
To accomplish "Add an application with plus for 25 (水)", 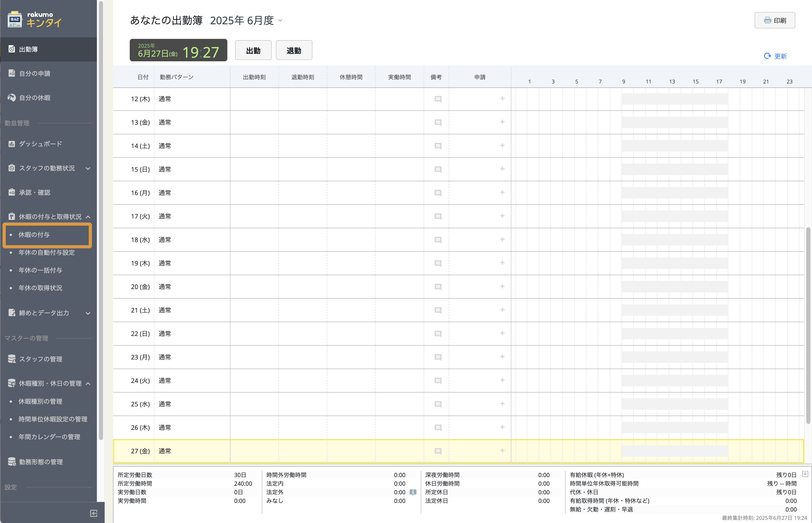I will tap(502, 404).
